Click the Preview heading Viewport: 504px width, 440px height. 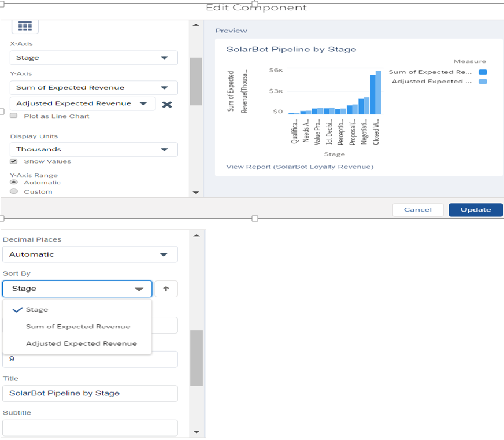(x=231, y=31)
